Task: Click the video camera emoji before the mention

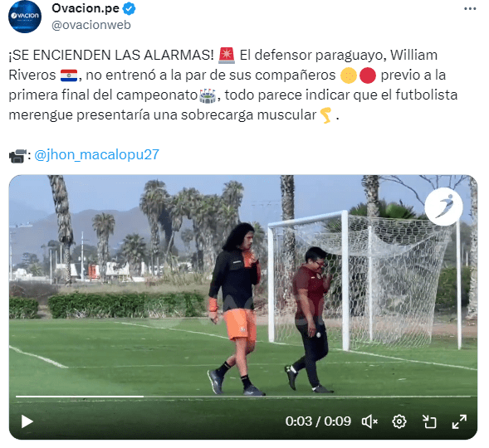Action: click(x=17, y=155)
